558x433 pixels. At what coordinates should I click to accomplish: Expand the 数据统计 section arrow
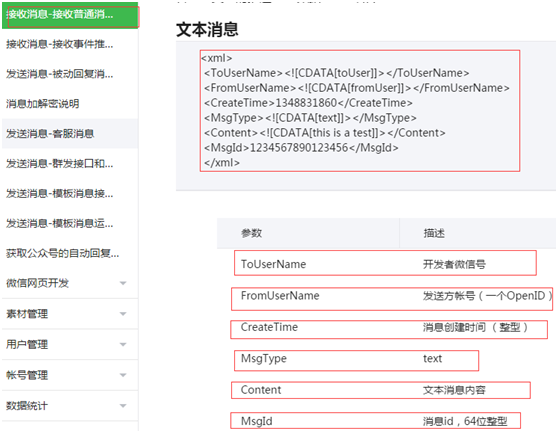(123, 406)
